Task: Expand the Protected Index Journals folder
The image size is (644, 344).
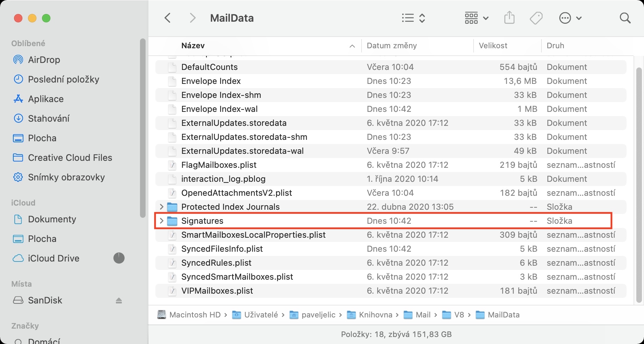Action: tap(162, 207)
